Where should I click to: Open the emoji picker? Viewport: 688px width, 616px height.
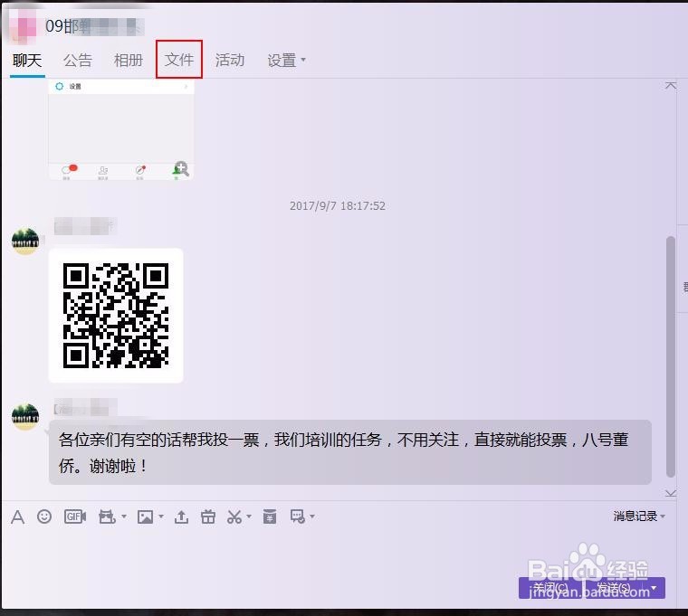point(43,516)
